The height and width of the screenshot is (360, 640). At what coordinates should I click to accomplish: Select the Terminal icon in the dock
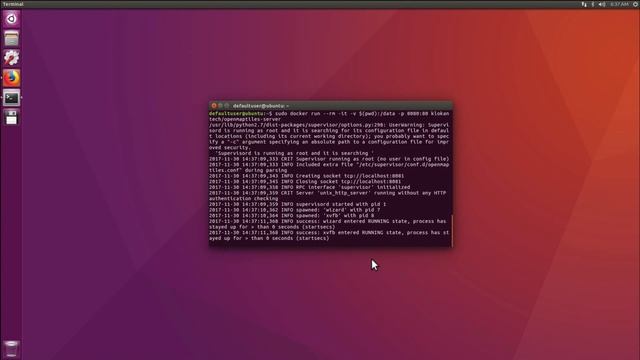pos(11,98)
